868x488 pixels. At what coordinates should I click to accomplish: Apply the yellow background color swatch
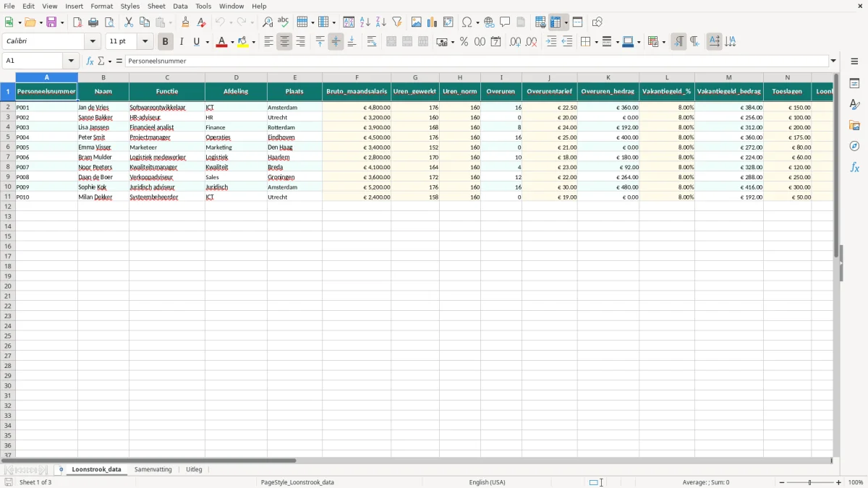[x=243, y=42]
